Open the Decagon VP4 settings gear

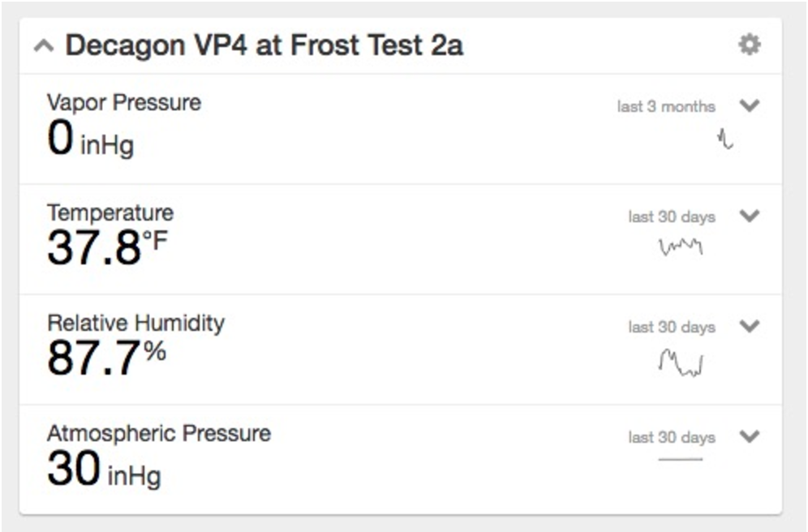[749, 45]
